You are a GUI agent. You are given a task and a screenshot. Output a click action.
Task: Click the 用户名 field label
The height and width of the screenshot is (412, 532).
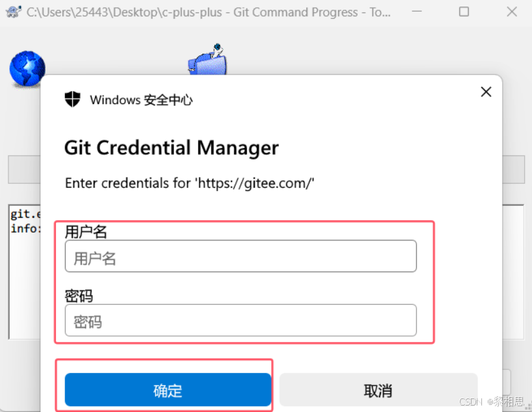[86, 232]
